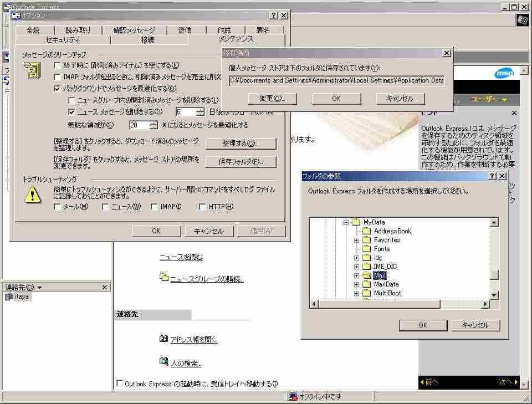The height and width of the screenshot is (404, 532).
Task: Expand the Favorites folder
Action: coord(356,240)
